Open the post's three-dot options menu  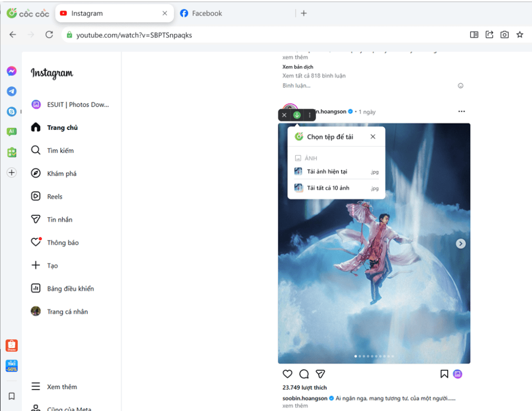461,111
